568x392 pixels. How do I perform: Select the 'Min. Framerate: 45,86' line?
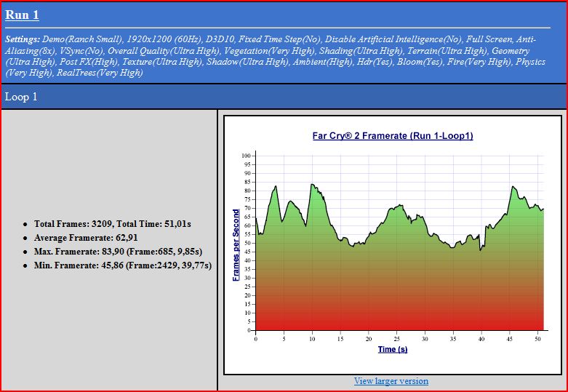pos(123,265)
